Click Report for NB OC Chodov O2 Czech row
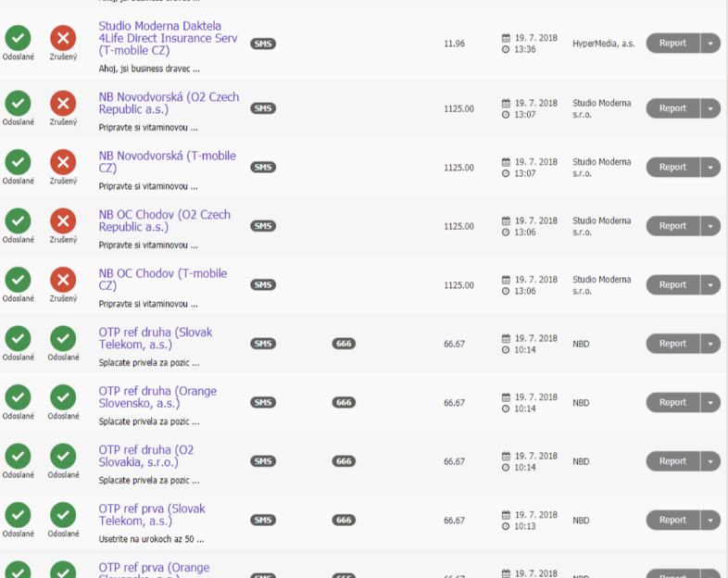Viewport: 728px width, 578px height. tap(672, 226)
